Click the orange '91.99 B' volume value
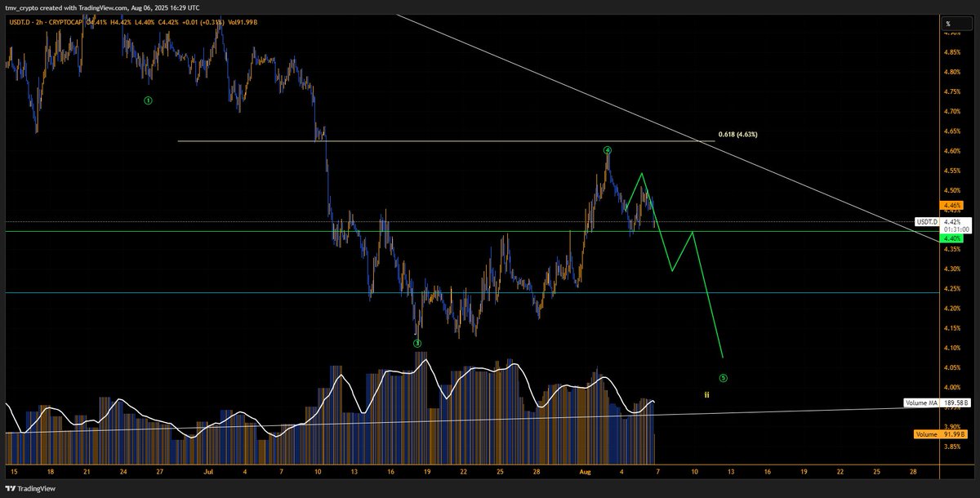 953,434
